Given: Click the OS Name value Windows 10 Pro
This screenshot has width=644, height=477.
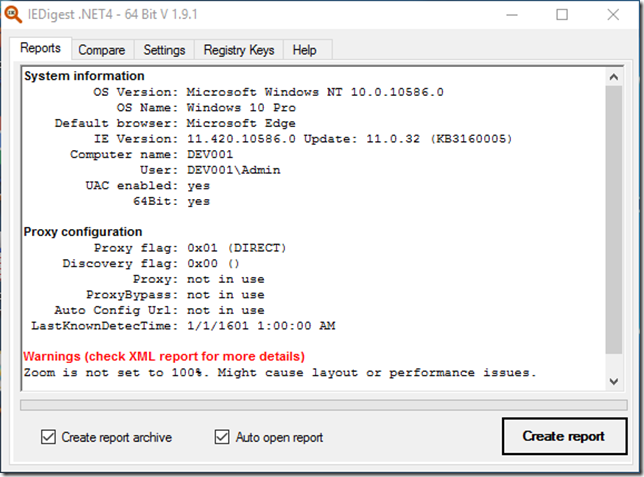Looking at the screenshot, I should pos(242,108).
